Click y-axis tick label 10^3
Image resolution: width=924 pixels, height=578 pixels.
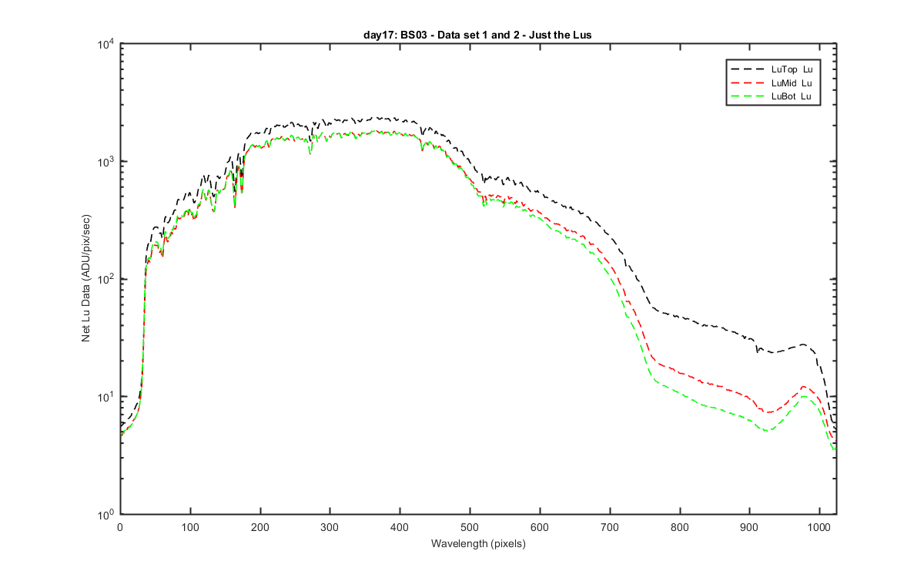(106, 160)
